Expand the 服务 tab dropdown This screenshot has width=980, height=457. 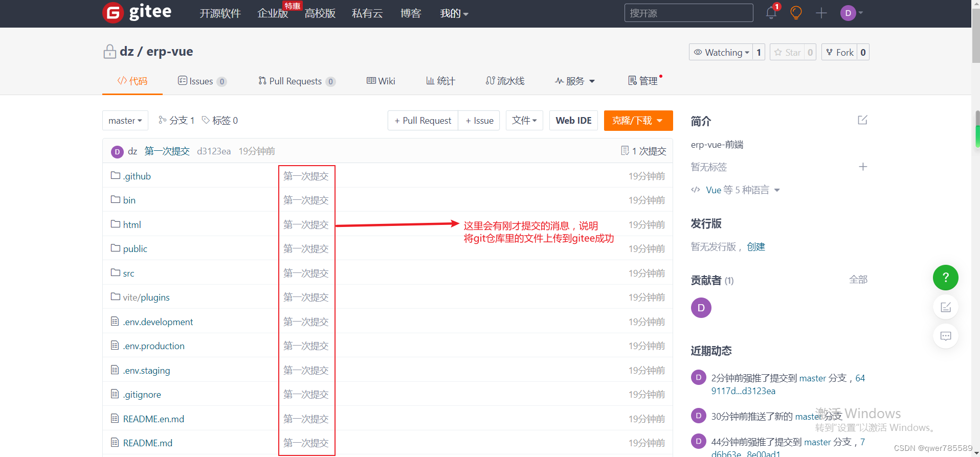[575, 81]
